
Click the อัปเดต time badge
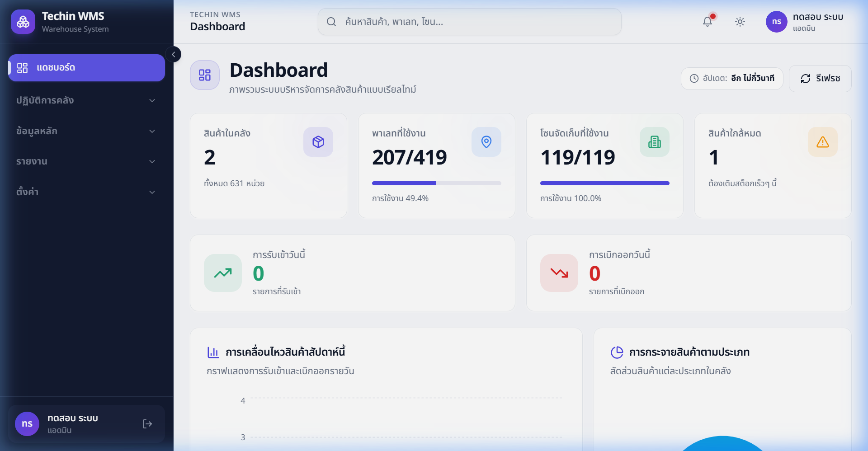pyautogui.click(x=732, y=79)
